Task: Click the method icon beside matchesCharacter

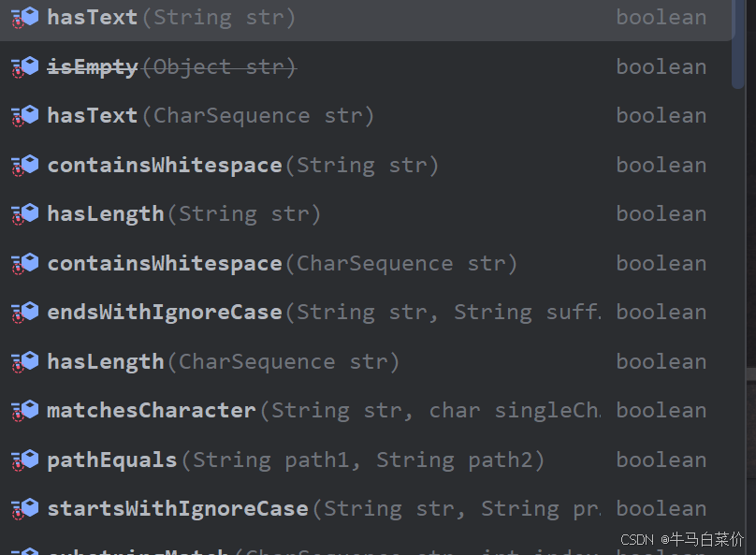Action: pos(24,410)
